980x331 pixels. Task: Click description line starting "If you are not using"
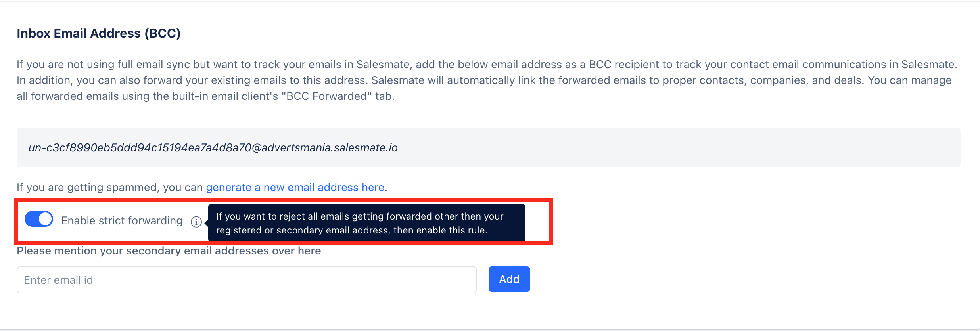(487, 65)
